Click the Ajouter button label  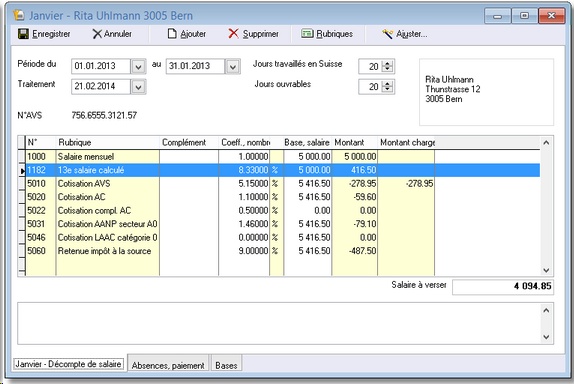[193, 34]
